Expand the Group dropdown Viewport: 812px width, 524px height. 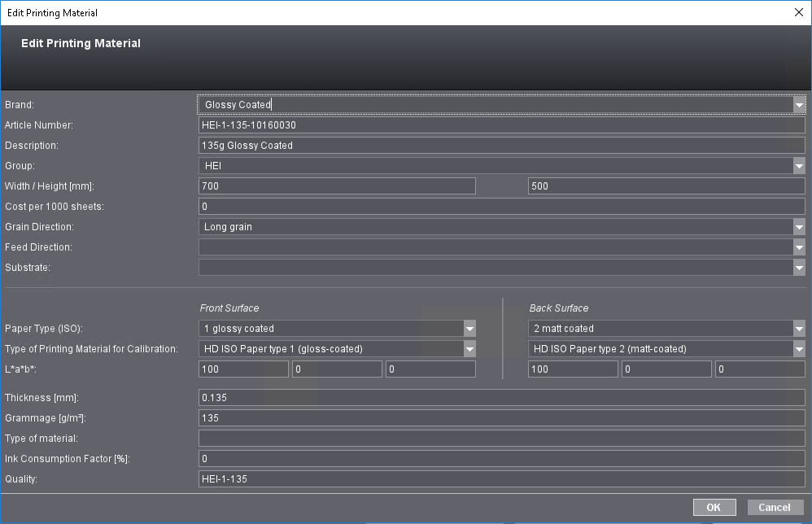799,166
